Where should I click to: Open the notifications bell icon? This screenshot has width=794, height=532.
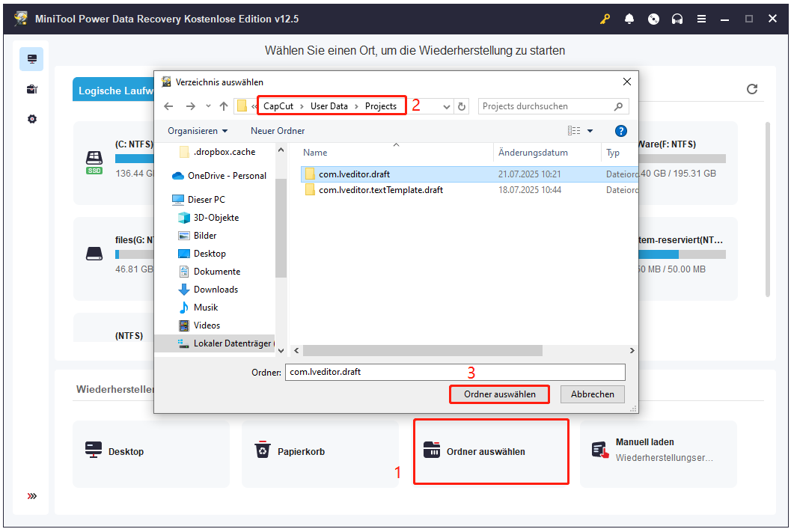point(629,19)
